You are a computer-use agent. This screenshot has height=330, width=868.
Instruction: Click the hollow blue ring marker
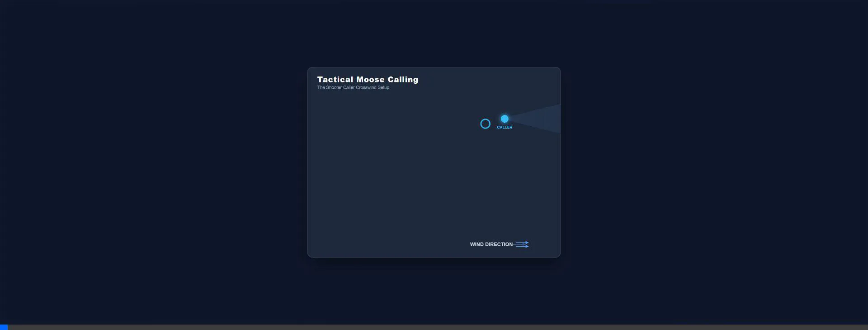(x=485, y=124)
